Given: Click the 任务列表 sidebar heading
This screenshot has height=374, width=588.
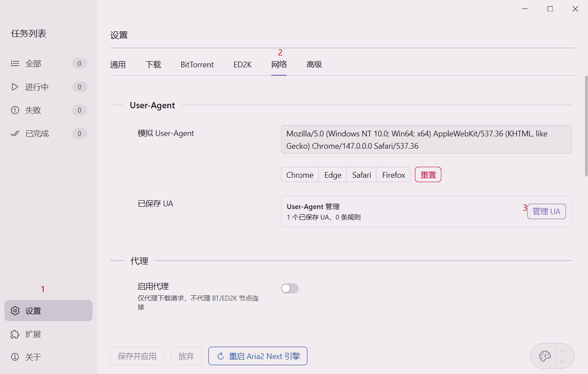Looking at the screenshot, I should point(29,33).
